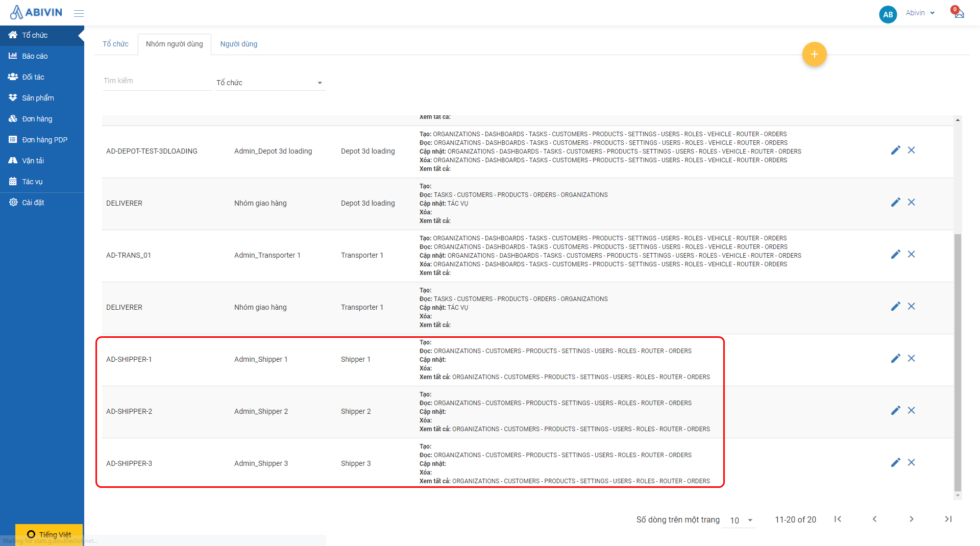Click the Abivin logo
The image size is (980, 546).
coord(36,12)
